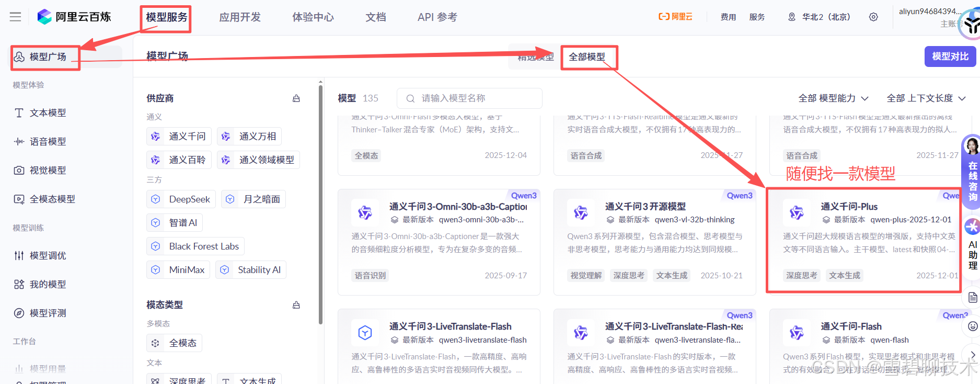Focus the 请输入模型名称 search field

point(469,98)
